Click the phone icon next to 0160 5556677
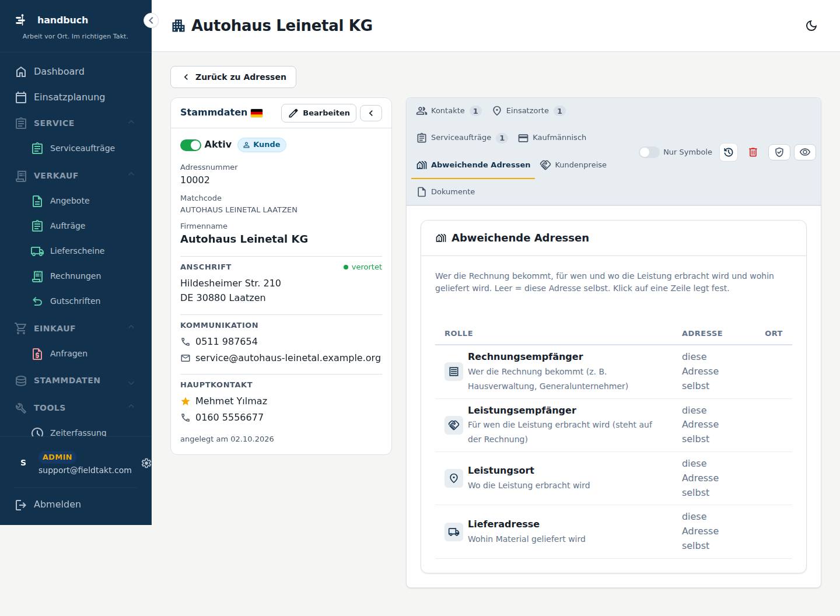 (x=185, y=418)
